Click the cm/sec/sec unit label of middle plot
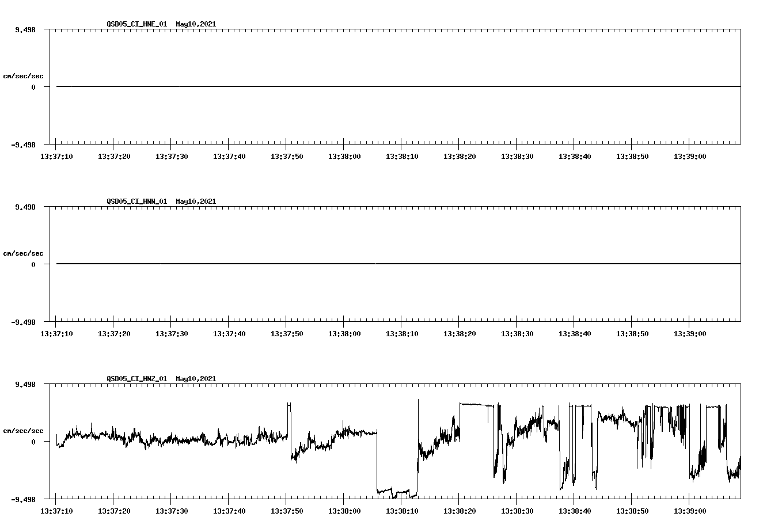 pos(24,253)
